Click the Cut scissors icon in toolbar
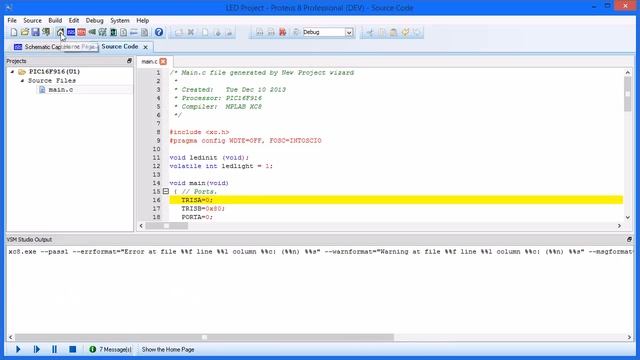This screenshot has height=360, width=640. click(x=370, y=32)
